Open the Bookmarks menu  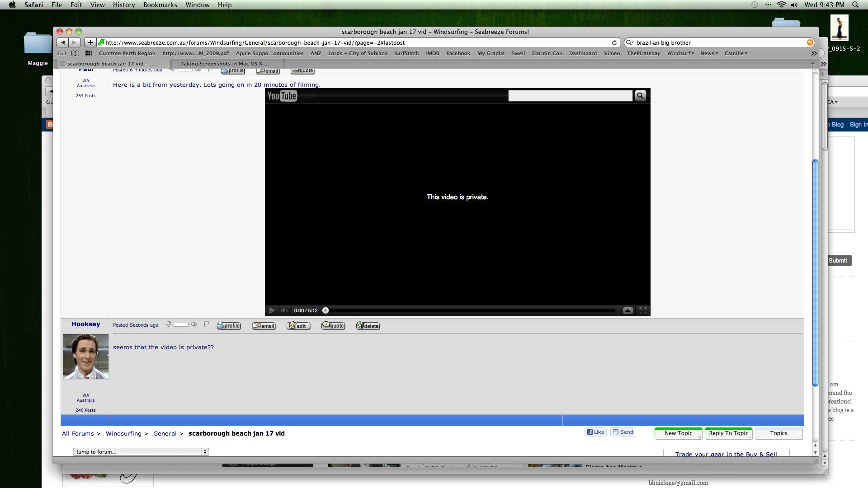160,5
